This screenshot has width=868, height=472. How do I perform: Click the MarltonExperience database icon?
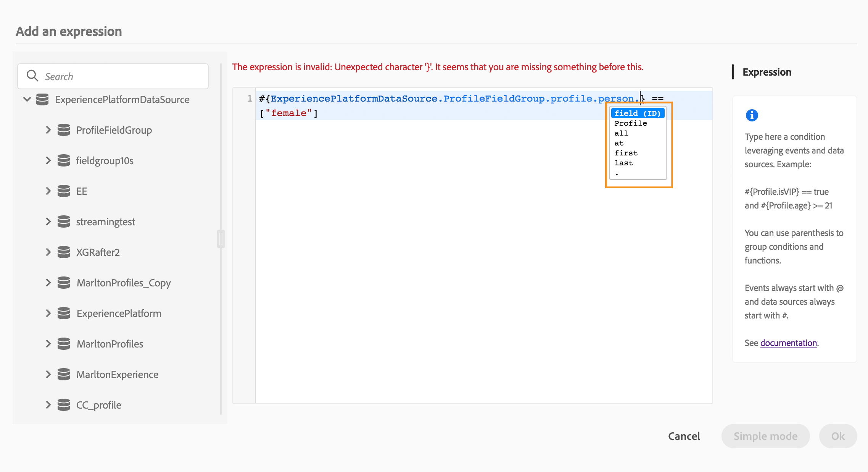click(x=64, y=375)
